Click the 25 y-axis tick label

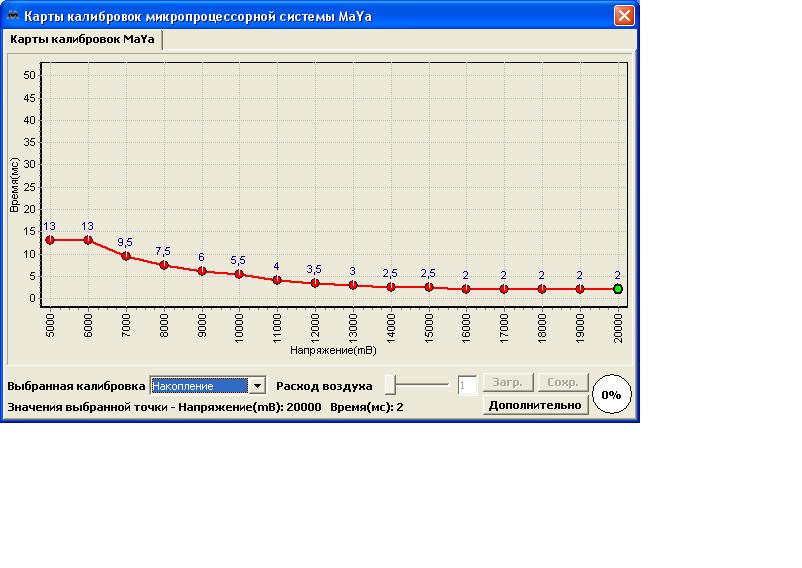[30, 187]
